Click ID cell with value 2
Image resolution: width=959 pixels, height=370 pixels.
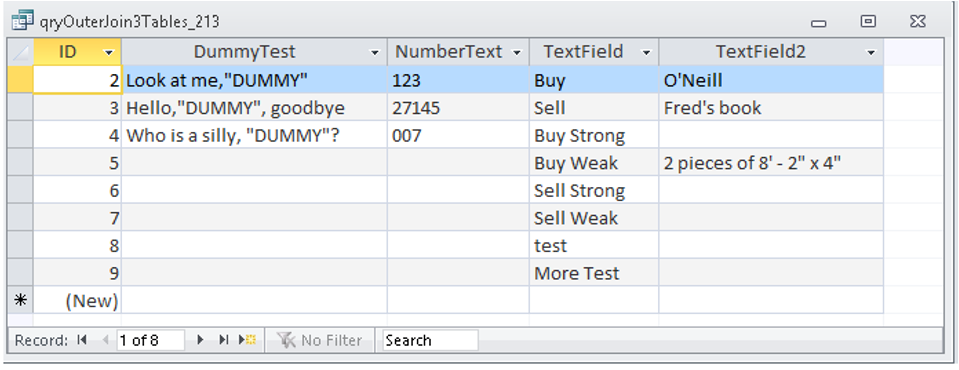(77, 80)
